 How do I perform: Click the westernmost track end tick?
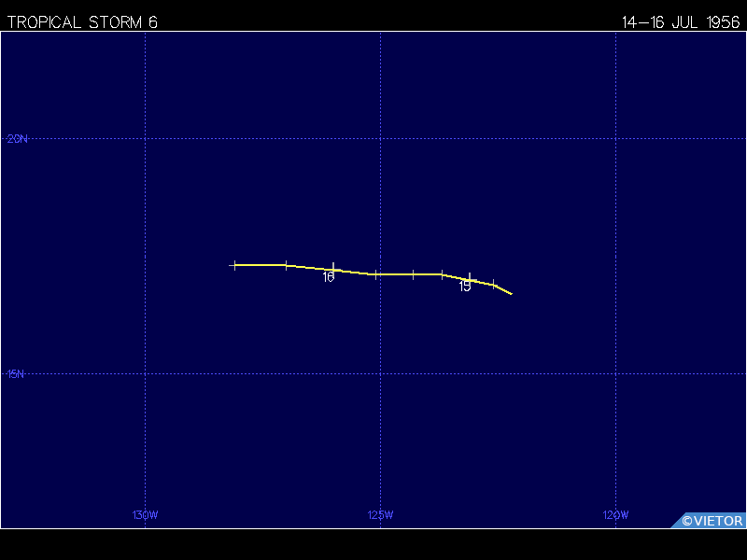click(x=234, y=265)
